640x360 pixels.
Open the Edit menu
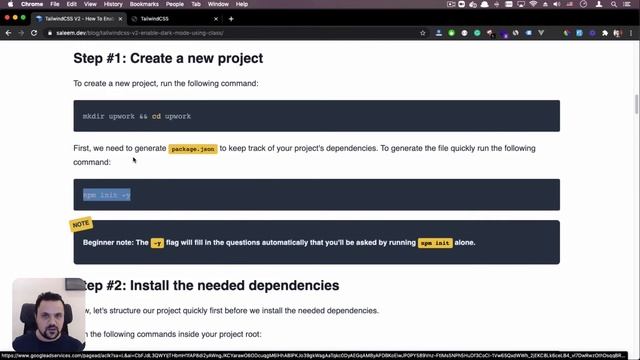pos(71,4)
